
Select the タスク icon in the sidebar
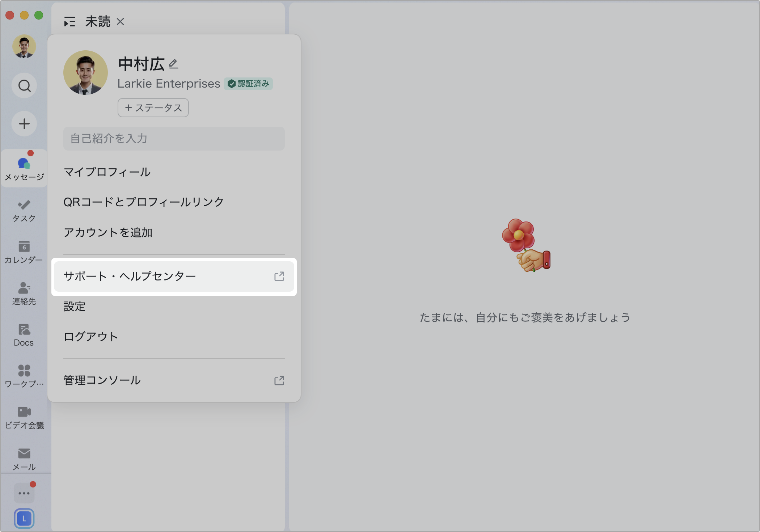24,210
